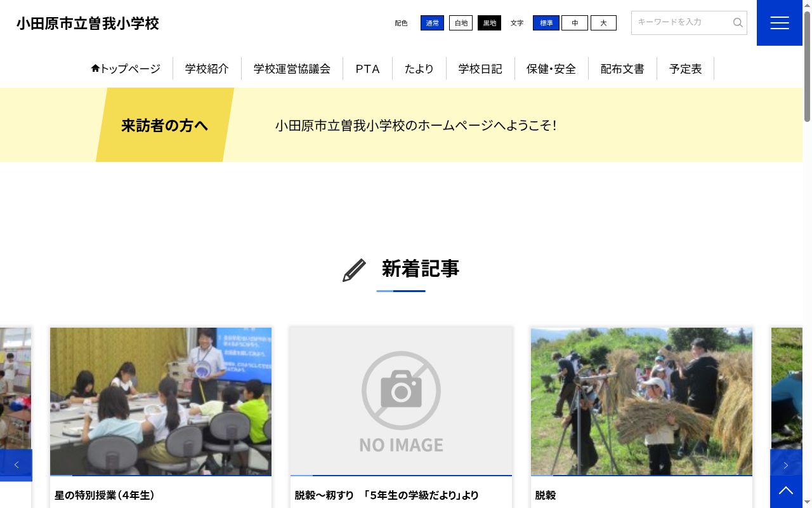Open 学校紹介 menu
Image resolution: width=812 pixels, height=508 pixels.
[207, 69]
